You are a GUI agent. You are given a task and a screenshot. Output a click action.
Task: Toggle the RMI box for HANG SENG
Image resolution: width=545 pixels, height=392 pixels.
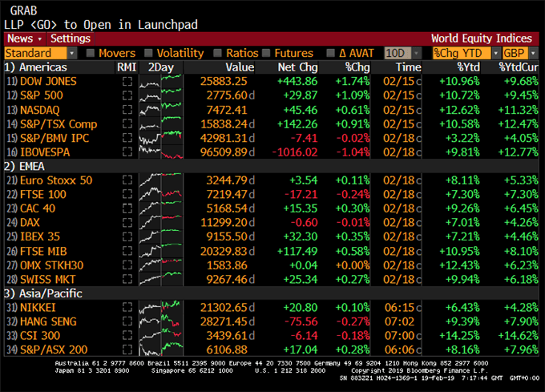coord(127,321)
